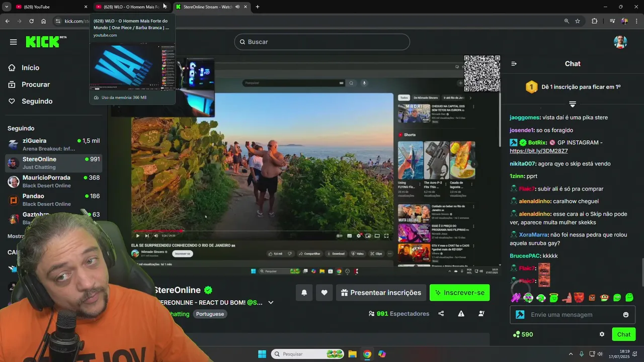The height and width of the screenshot is (362, 644).
Task: Click the Portuguese language tag
Action: [210, 314]
